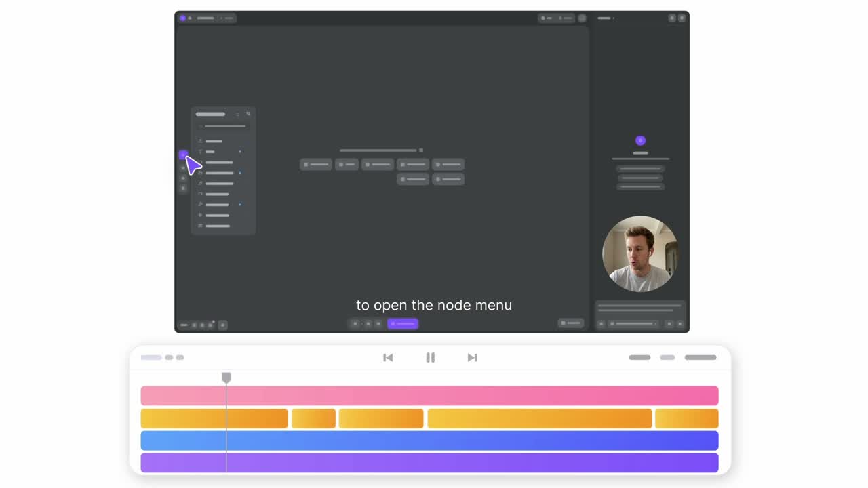868x488 pixels.
Task: Select the shortest orange clip
Action: (x=313, y=418)
